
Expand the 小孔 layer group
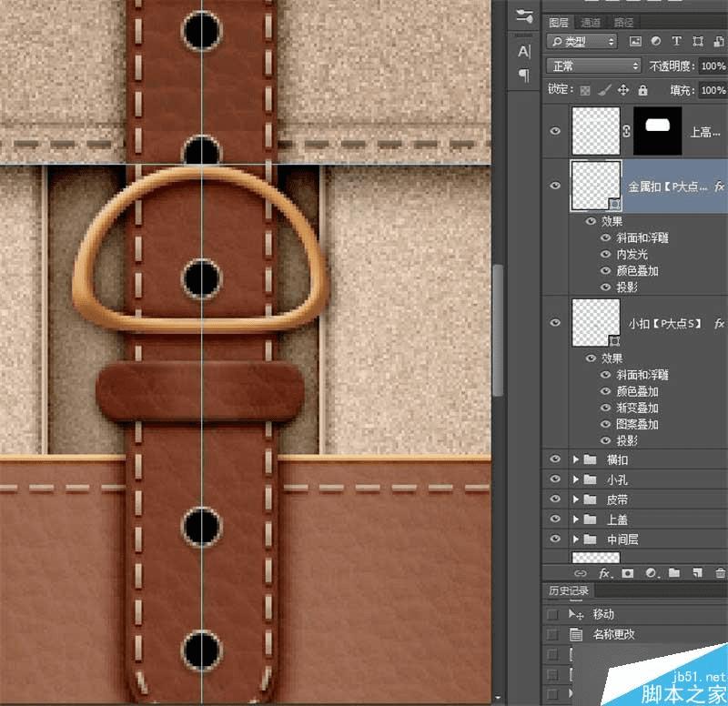(x=576, y=479)
